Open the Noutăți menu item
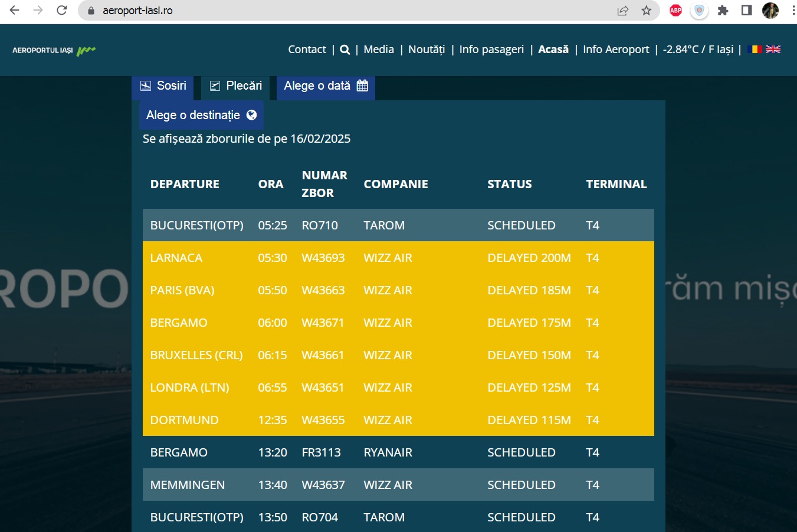 point(427,50)
